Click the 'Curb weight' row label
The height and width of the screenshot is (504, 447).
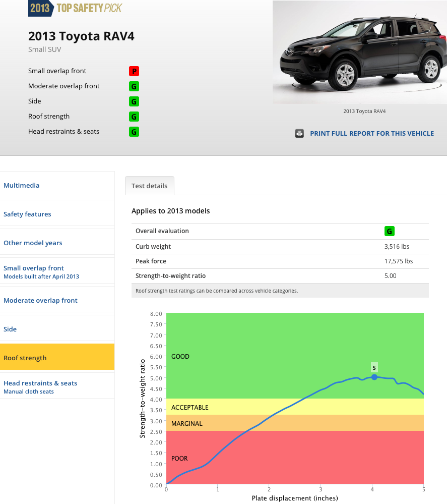coord(153,247)
